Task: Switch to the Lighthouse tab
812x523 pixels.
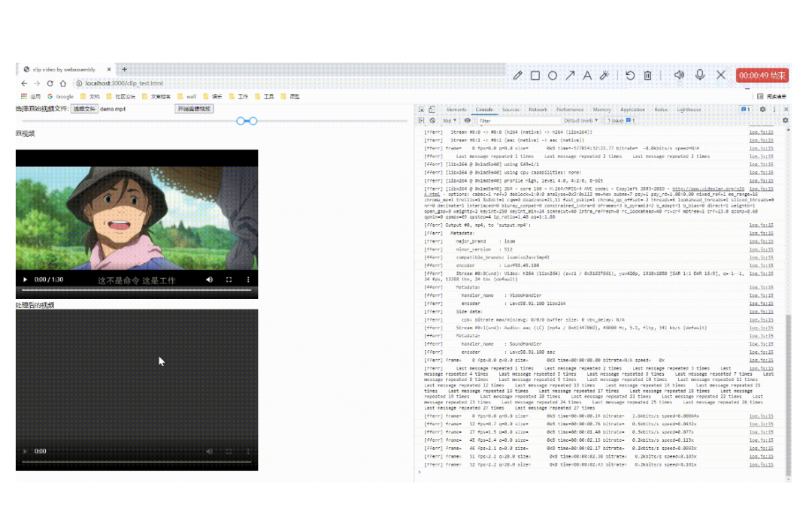Action: coord(689,110)
